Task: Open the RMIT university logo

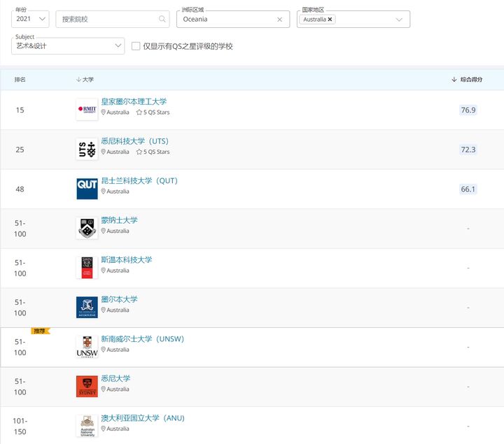Action: coord(87,110)
